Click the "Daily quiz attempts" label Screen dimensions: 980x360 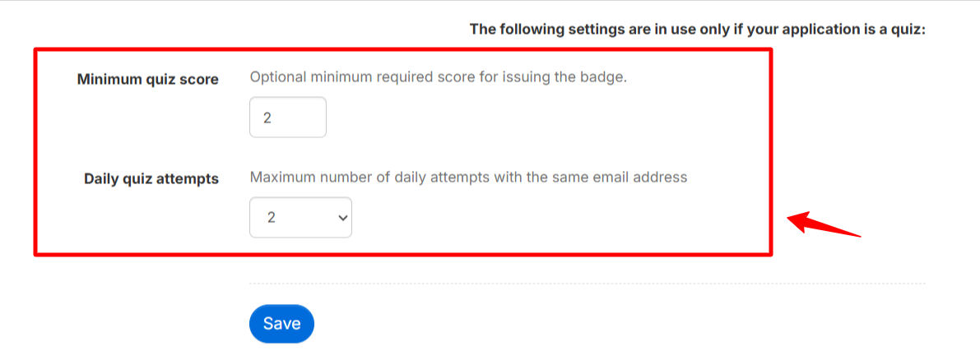(x=151, y=178)
